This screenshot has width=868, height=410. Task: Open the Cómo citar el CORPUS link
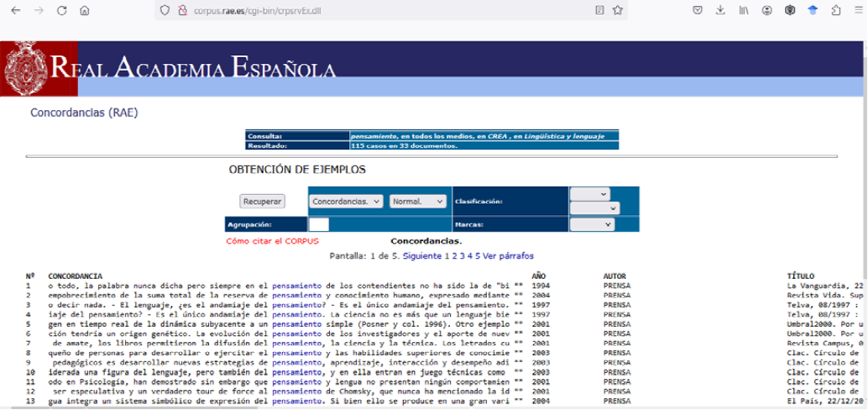point(272,242)
